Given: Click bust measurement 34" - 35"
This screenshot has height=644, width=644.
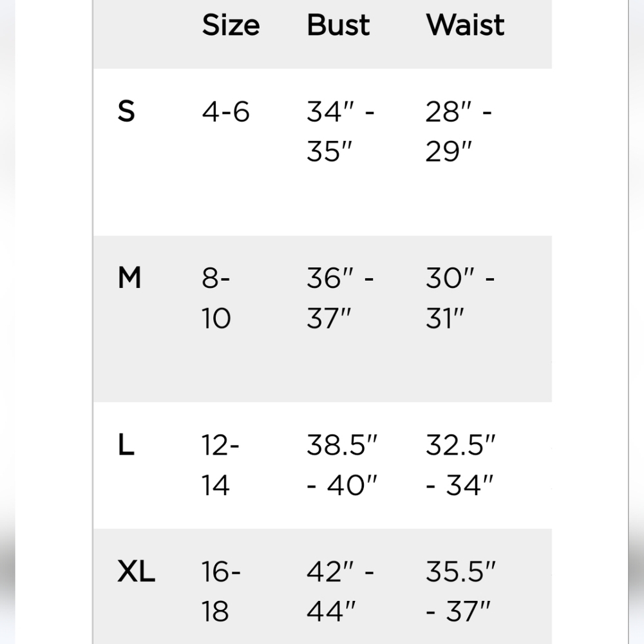Looking at the screenshot, I should click(341, 132).
